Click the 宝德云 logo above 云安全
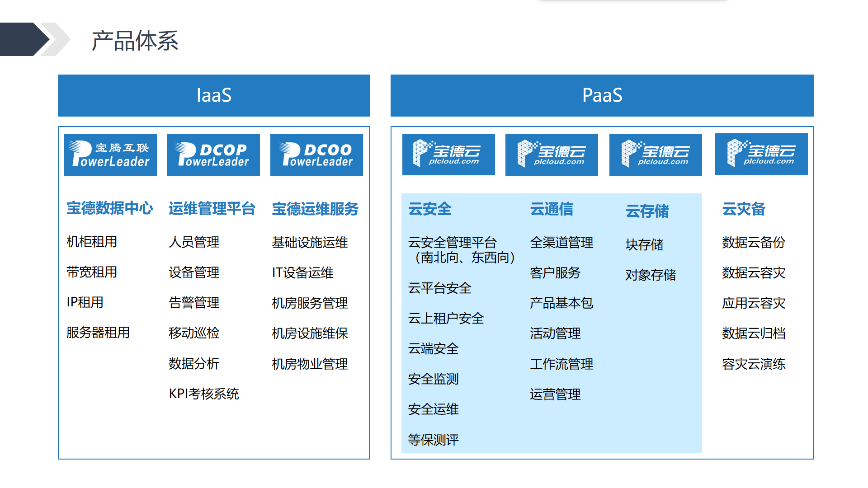Image resolution: width=868 pixels, height=488 pixels. pyautogui.click(x=448, y=154)
